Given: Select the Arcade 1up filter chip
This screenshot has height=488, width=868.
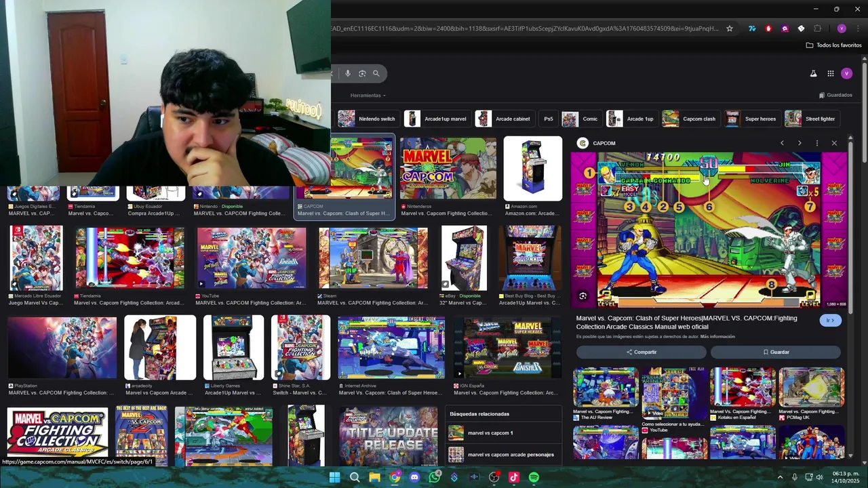Looking at the screenshot, I should tap(631, 119).
